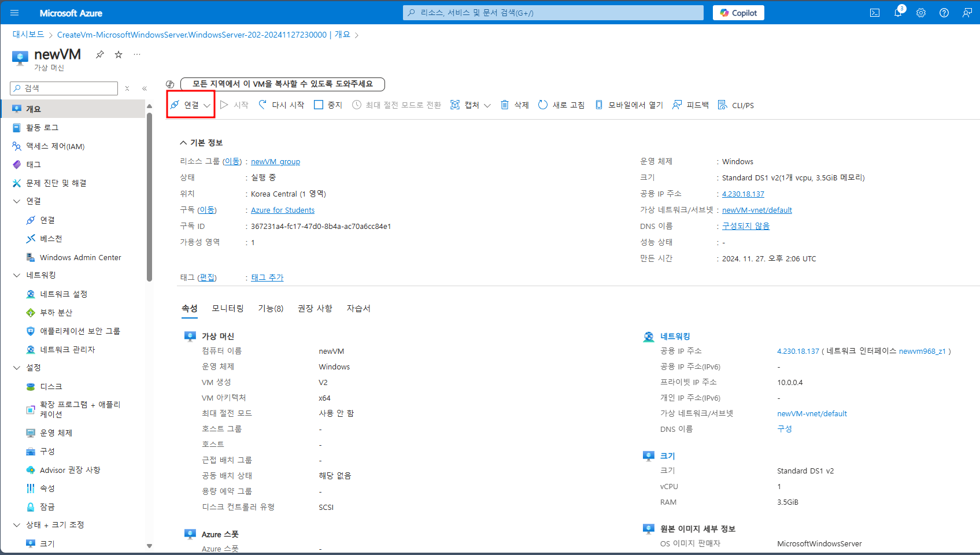Open the help question mark icon
This screenshot has width=980, height=555.
(x=944, y=13)
